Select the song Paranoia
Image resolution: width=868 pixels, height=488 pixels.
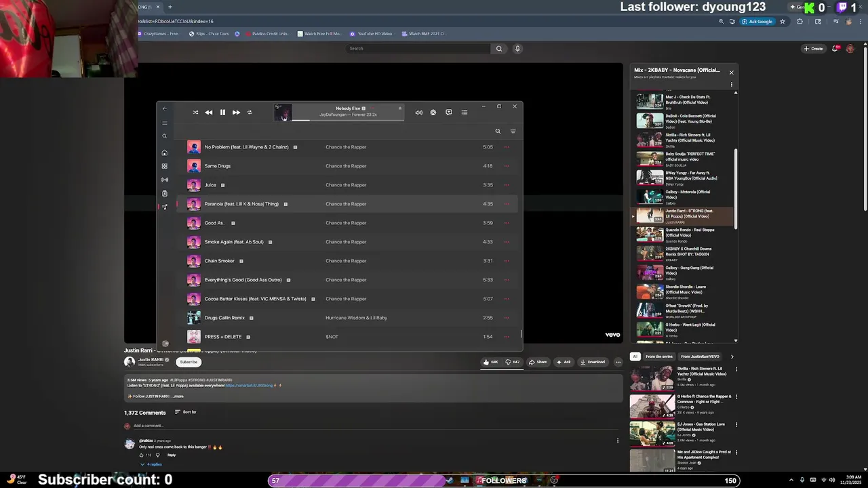click(347, 204)
